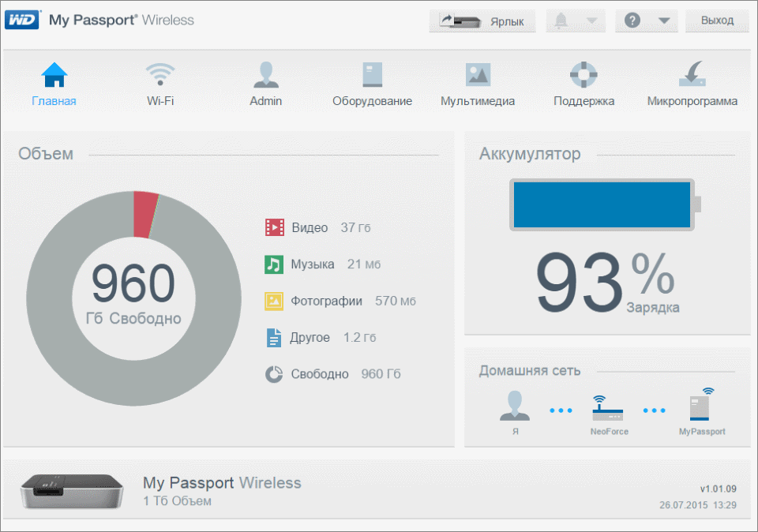Open the notification bell dropdown
Viewport: 758px width, 532px height.
pos(576,21)
